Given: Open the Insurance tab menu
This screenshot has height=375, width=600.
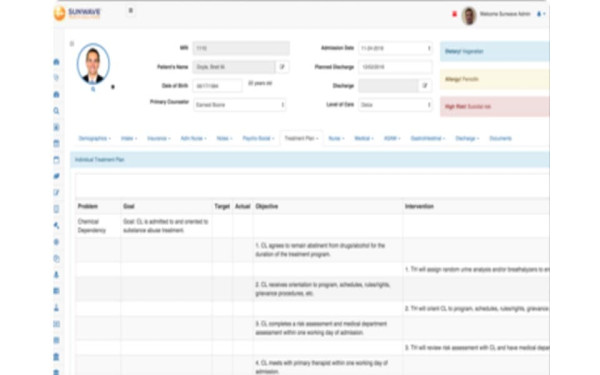Looking at the screenshot, I should click(159, 139).
